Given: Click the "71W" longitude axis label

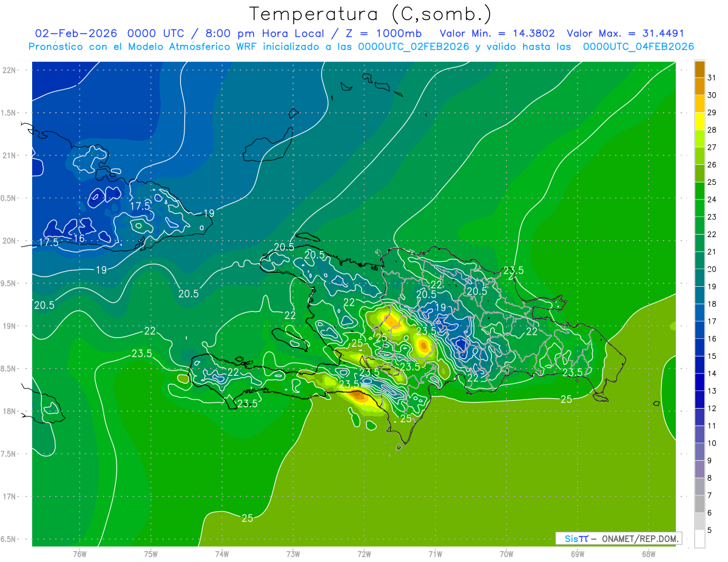Looking at the screenshot, I should (435, 554).
